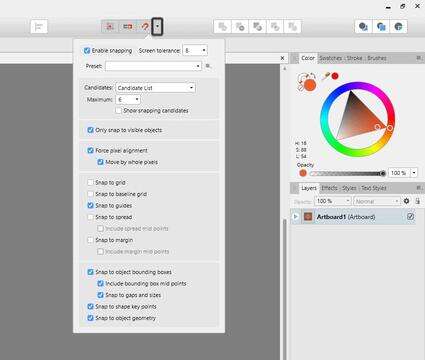425x360 pixels.
Task: Open Layers panel options menu icon
Action: pyautogui.click(x=419, y=188)
